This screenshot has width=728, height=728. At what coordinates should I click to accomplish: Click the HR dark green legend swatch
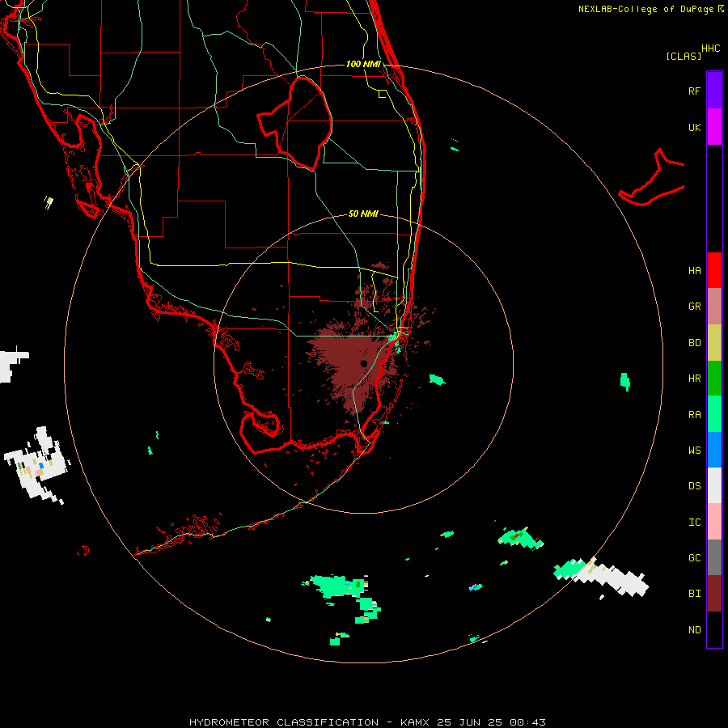[714, 379]
